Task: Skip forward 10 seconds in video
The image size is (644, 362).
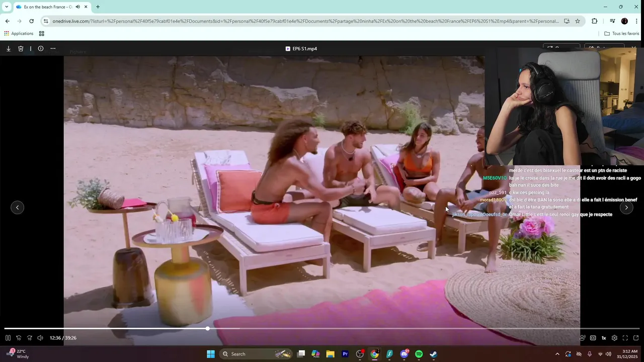Action: pyautogui.click(x=29, y=338)
